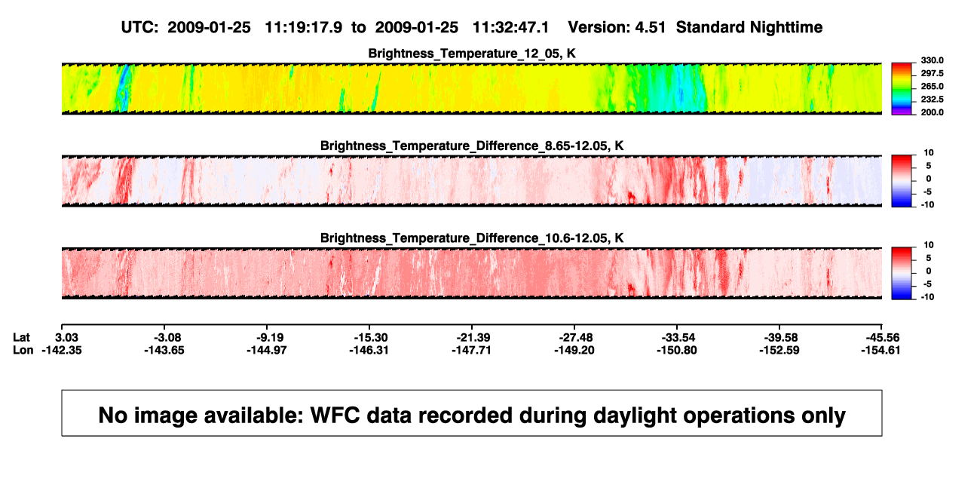Viewport: 980px width, 503px height.
Task: Click the UTC end time 11:32:47.1
Action: click(x=512, y=27)
